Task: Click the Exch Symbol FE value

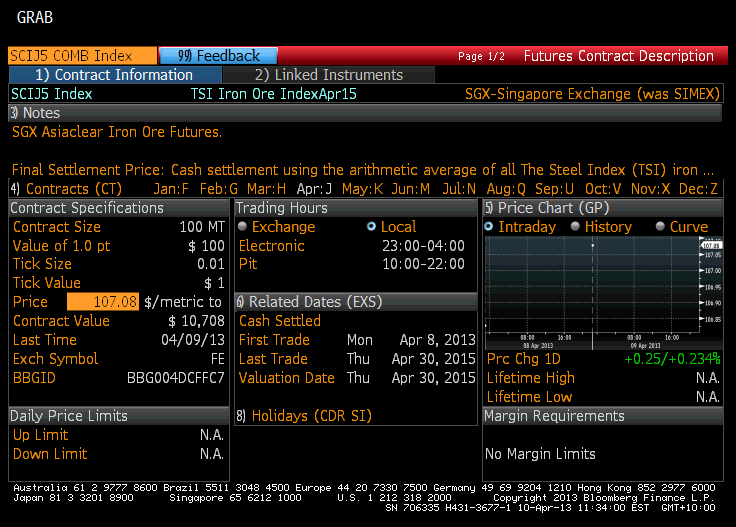Action: (x=218, y=359)
